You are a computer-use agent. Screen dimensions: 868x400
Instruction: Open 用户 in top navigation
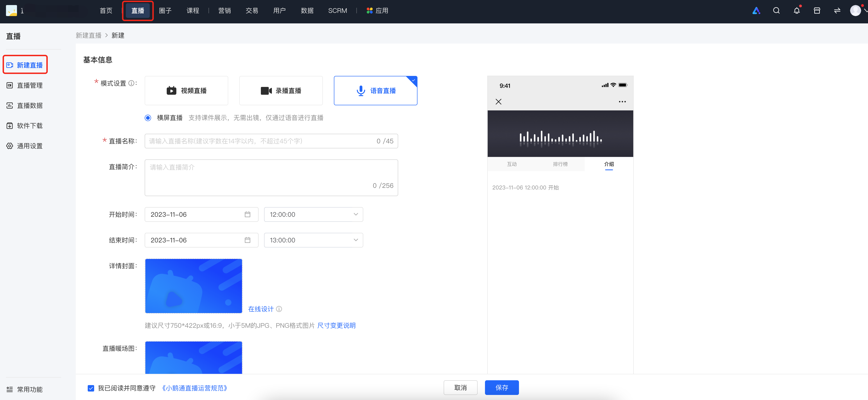[279, 11]
